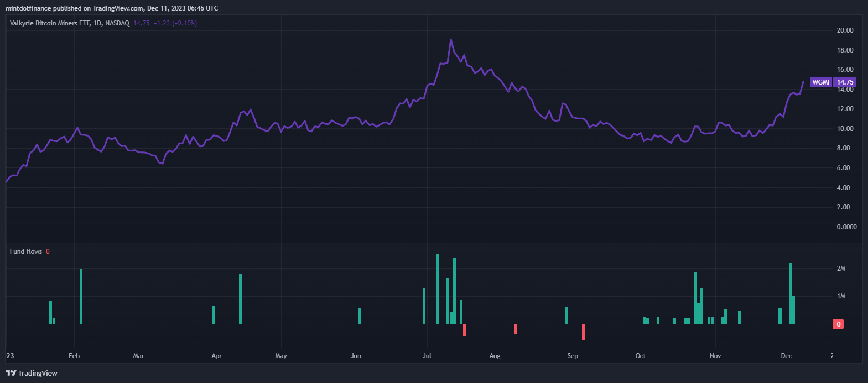Click the Sep label on the time axis

(x=573, y=356)
